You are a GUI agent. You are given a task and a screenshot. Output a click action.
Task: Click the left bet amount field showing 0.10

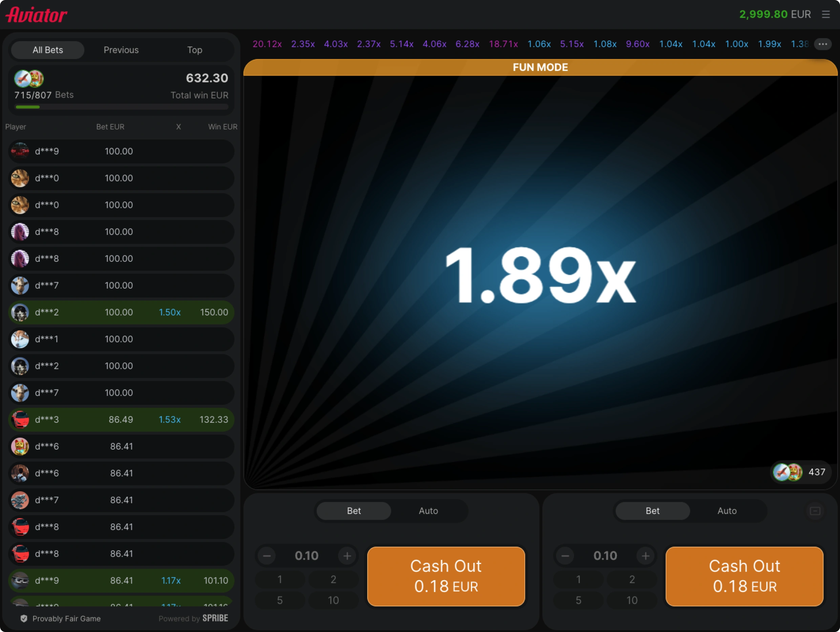(x=307, y=556)
